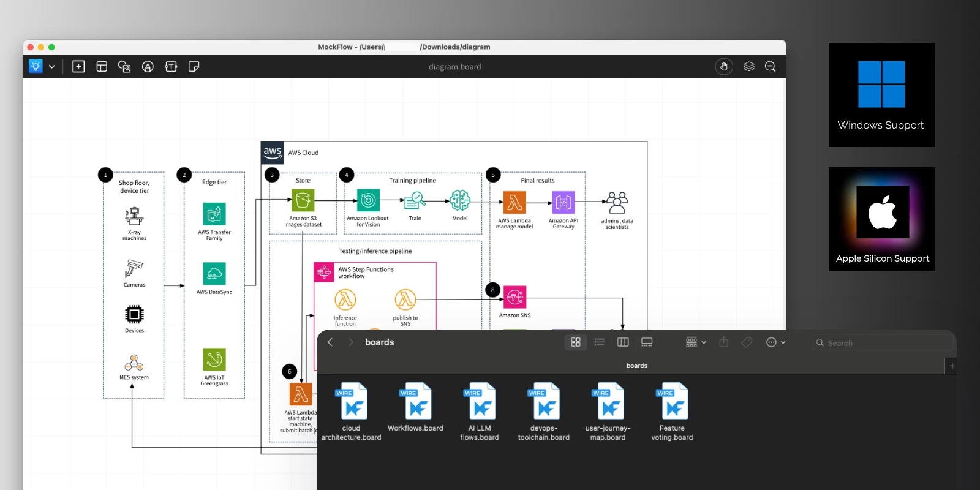Select the Amazon API Gateway icon

point(563,203)
